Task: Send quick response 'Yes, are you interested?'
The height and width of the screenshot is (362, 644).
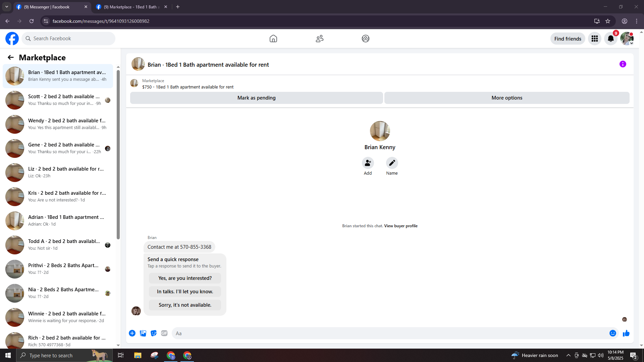Action: [185, 278]
